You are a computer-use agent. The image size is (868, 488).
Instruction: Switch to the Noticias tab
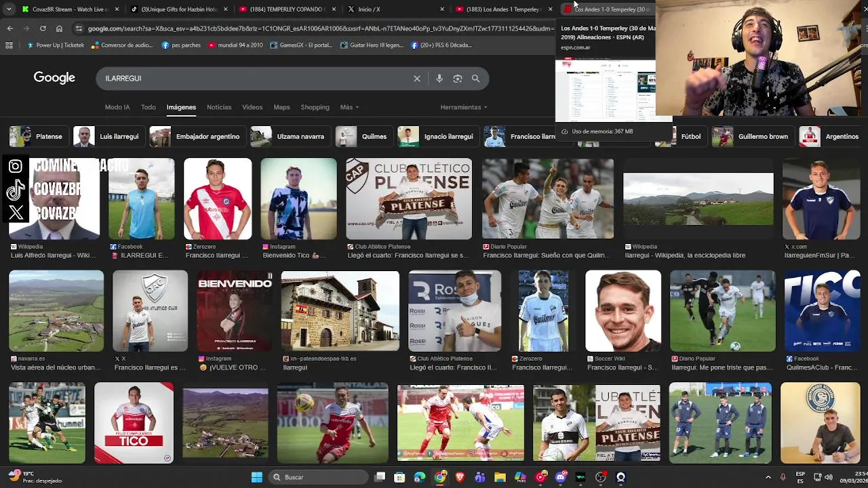click(x=219, y=107)
